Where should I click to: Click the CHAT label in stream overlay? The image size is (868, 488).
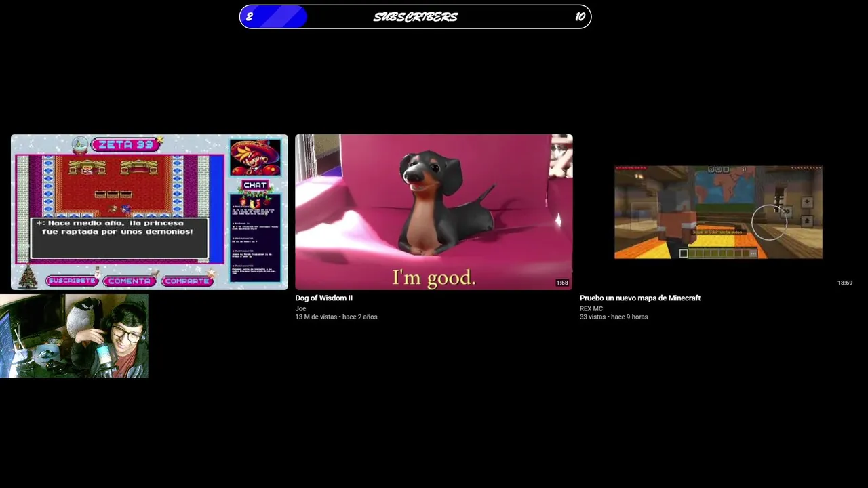(x=255, y=185)
